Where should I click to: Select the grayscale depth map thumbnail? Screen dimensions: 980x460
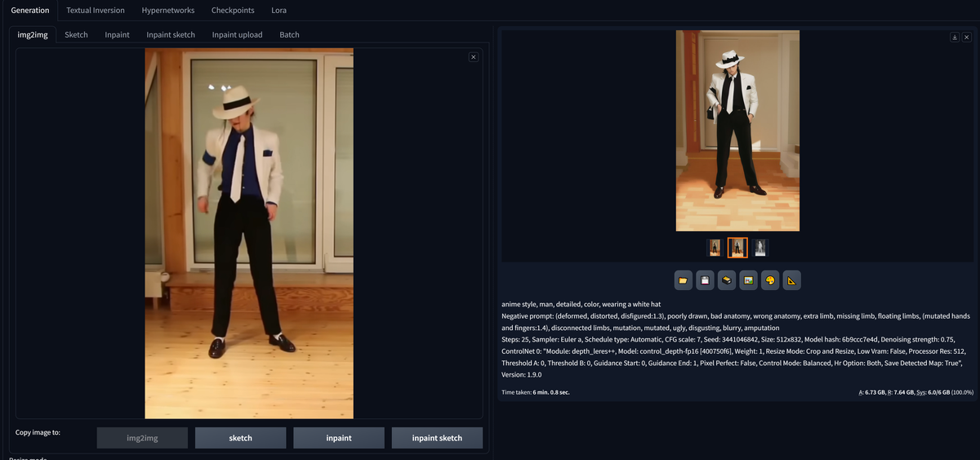tap(760, 248)
